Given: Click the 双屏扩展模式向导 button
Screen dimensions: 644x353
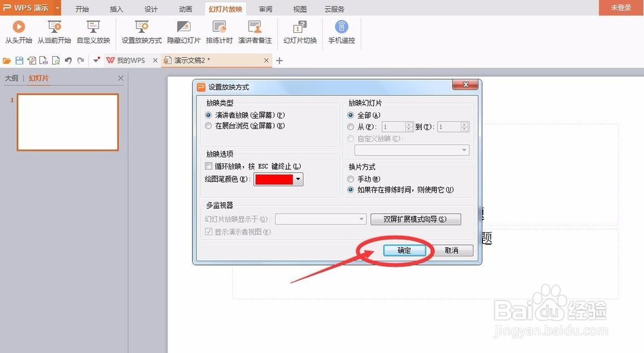Looking at the screenshot, I should [415, 219].
